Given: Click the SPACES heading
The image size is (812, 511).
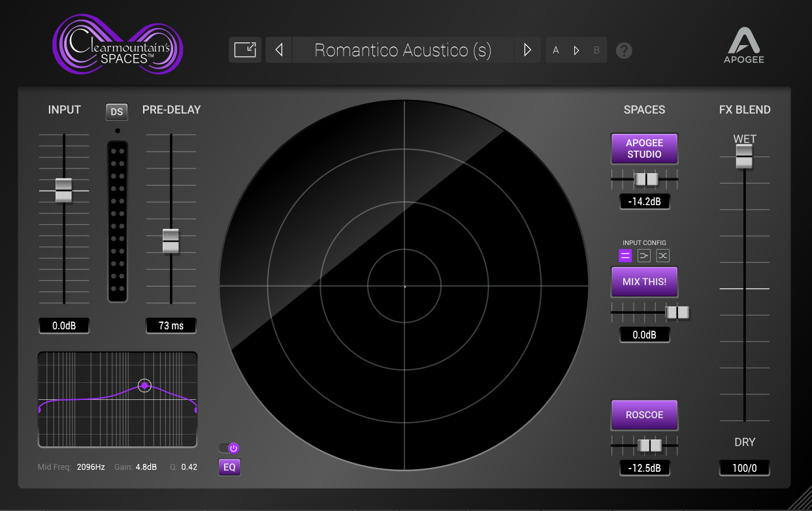Looking at the screenshot, I should [x=644, y=110].
